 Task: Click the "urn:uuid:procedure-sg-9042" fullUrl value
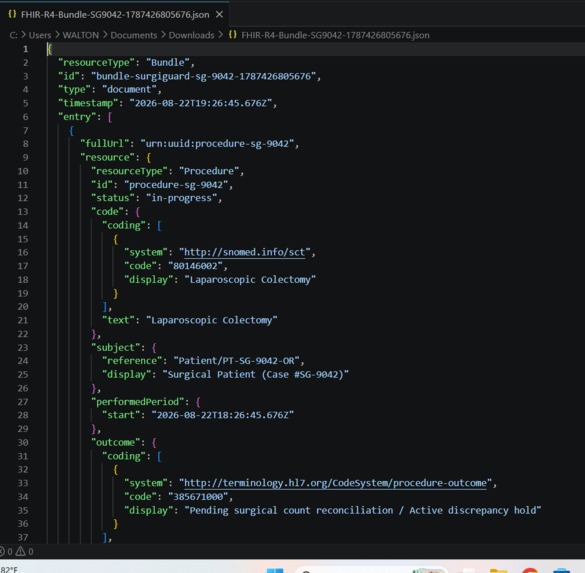[x=217, y=144]
